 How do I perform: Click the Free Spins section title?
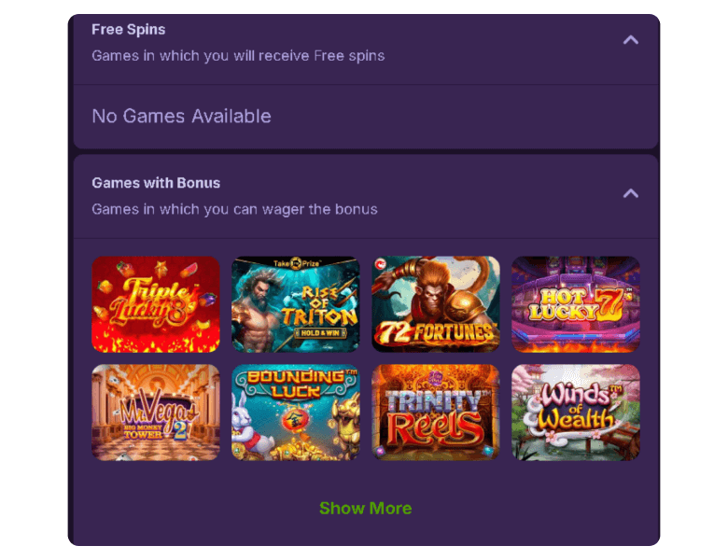click(129, 30)
